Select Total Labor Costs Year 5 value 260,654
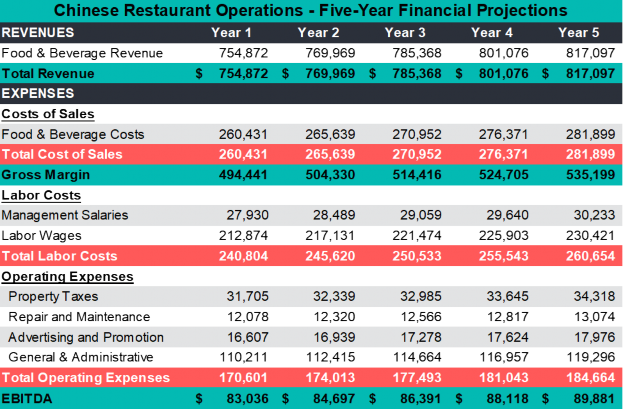 click(586, 255)
